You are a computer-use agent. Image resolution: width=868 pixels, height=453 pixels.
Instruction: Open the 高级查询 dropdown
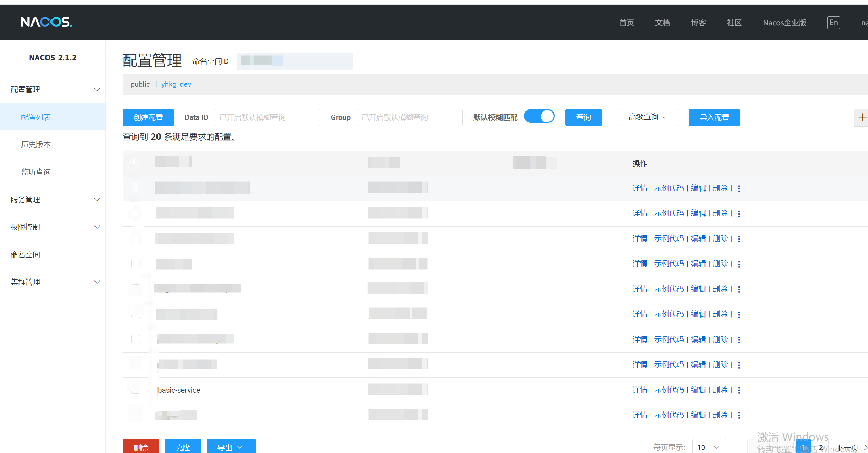(x=648, y=117)
